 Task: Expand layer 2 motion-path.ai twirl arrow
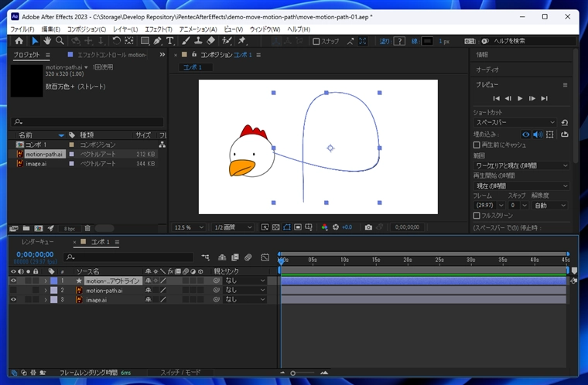click(x=46, y=290)
